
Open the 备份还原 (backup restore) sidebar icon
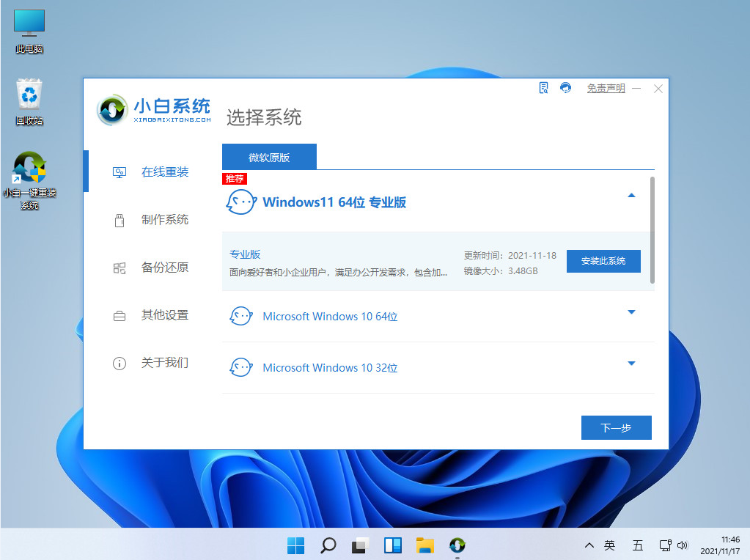click(119, 267)
